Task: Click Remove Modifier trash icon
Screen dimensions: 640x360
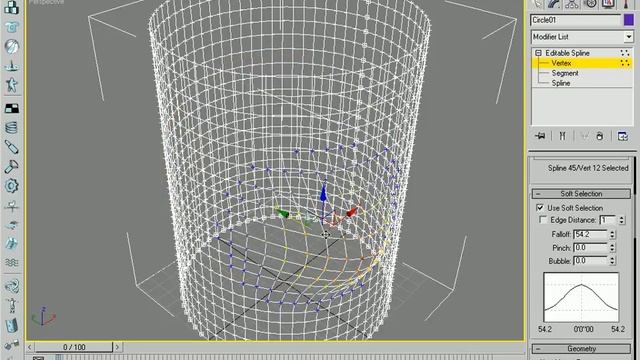Action: pos(600,136)
